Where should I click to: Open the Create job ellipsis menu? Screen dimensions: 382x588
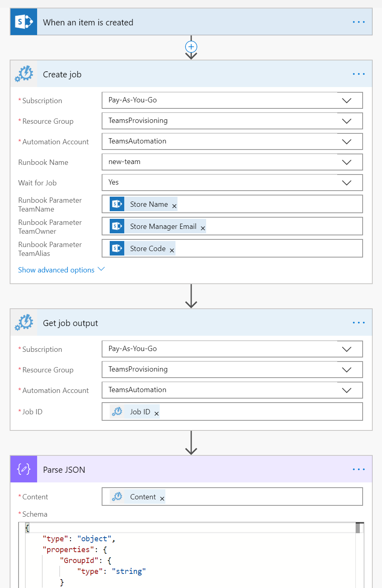point(359,74)
